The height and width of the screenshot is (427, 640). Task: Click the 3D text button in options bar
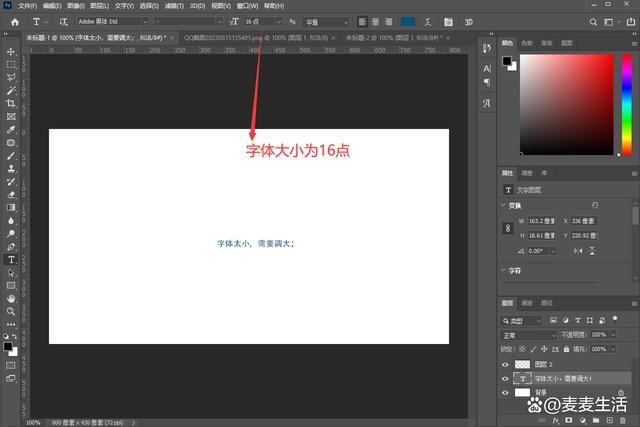click(x=469, y=22)
